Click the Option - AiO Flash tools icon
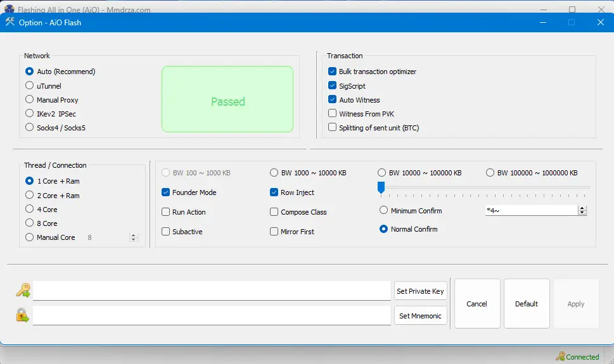This screenshot has height=364, width=614. [10, 22]
